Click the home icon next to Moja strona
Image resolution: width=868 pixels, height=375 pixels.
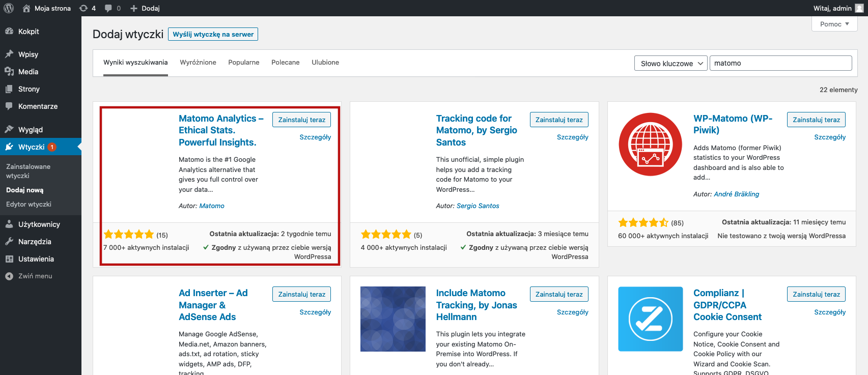[x=26, y=8]
